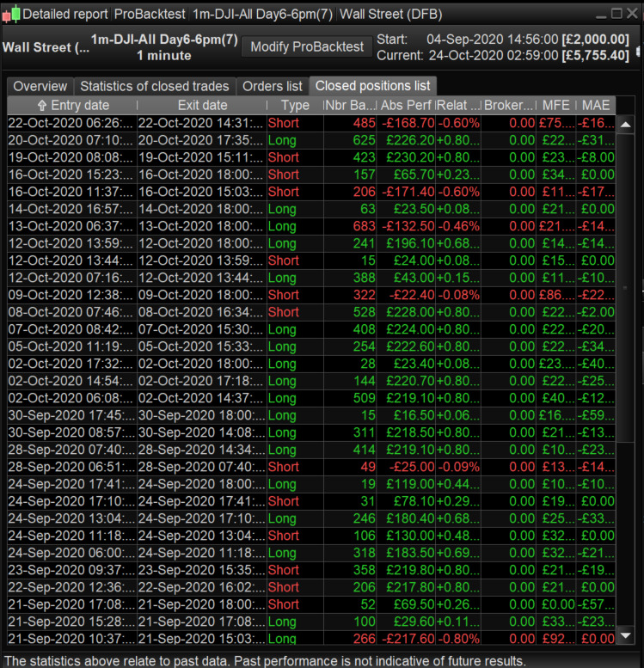644x668 pixels.
Task: Select the 12-Oct-2020 13:59 entry row
Action: (x=311, y=243)
